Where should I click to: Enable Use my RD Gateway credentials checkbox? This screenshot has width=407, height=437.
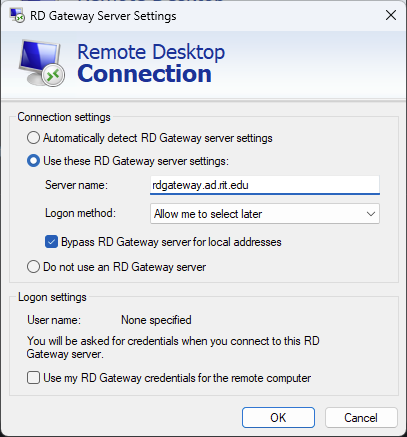point(33,378)
